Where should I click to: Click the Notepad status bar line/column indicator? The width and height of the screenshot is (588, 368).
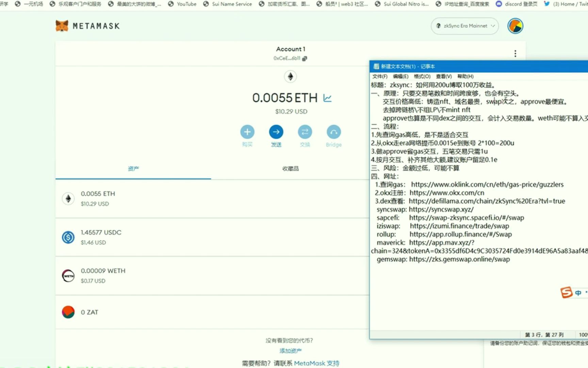tap(544, 335)
